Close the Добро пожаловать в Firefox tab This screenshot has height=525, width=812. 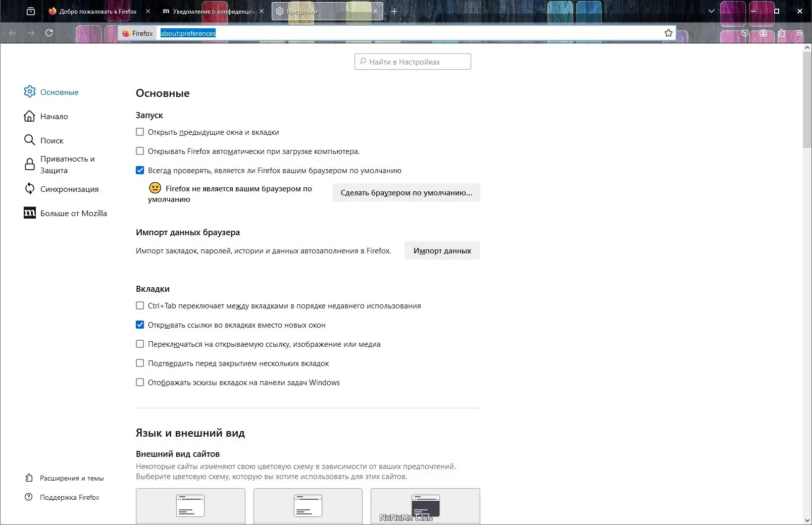tap(148, 11)
